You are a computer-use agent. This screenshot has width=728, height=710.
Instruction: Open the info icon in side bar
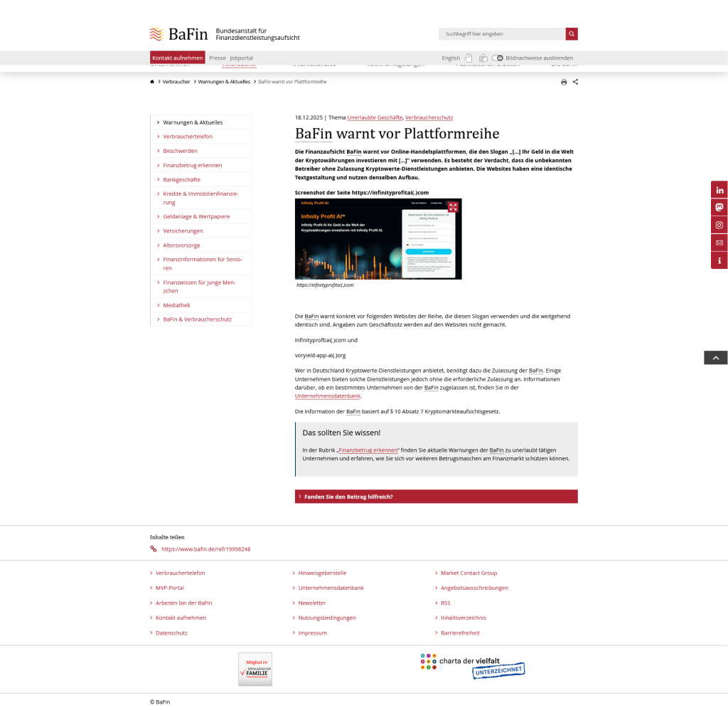pyautogui.click(x=719, y=260)
